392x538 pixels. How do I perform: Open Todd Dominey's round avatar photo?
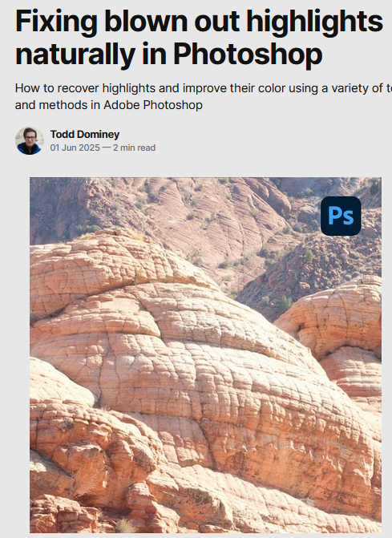pyautogui.click(x=30, y=140)
